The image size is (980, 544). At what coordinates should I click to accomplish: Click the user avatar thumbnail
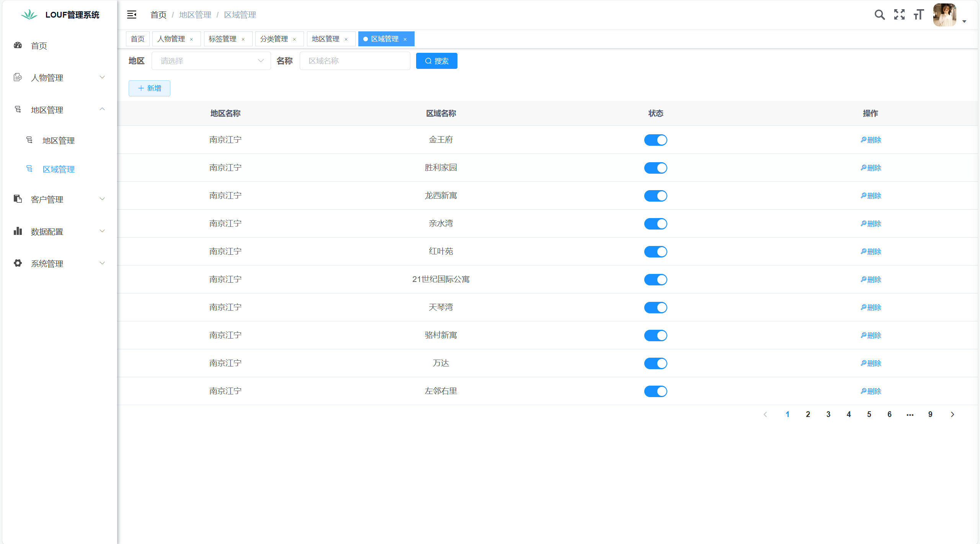pos(944,15)
